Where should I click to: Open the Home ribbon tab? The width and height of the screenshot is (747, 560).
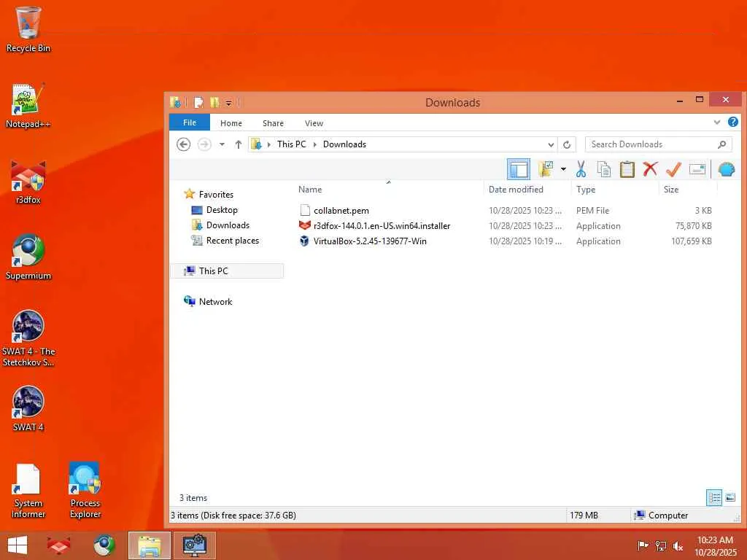pos(231,122)
